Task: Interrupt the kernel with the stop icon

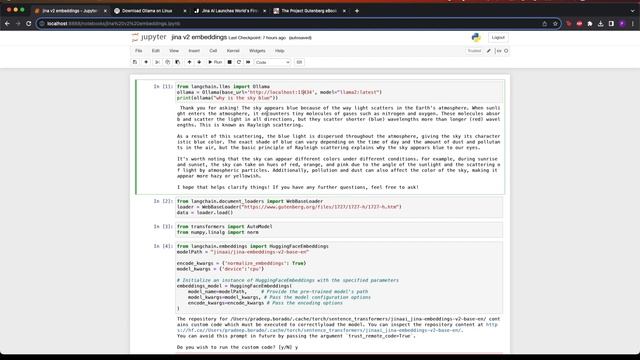Action: click(x=229, y=62)
